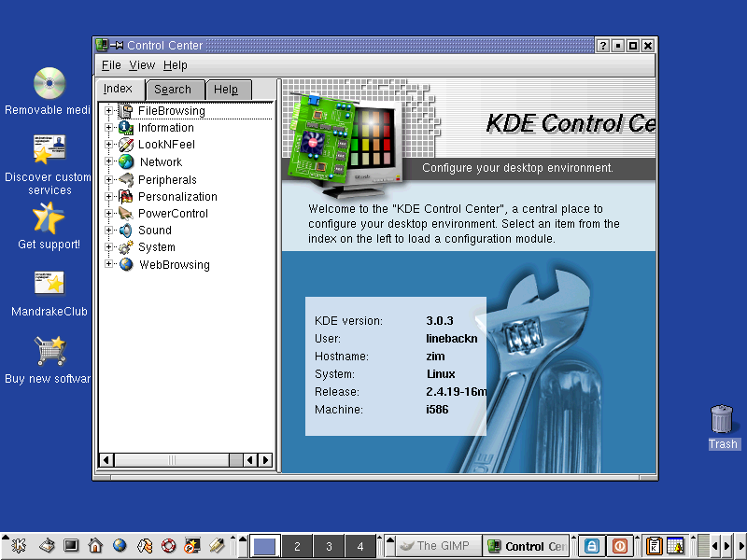
Task: Click the pin sticky icon in titlebar
Action: click(118, 45)
